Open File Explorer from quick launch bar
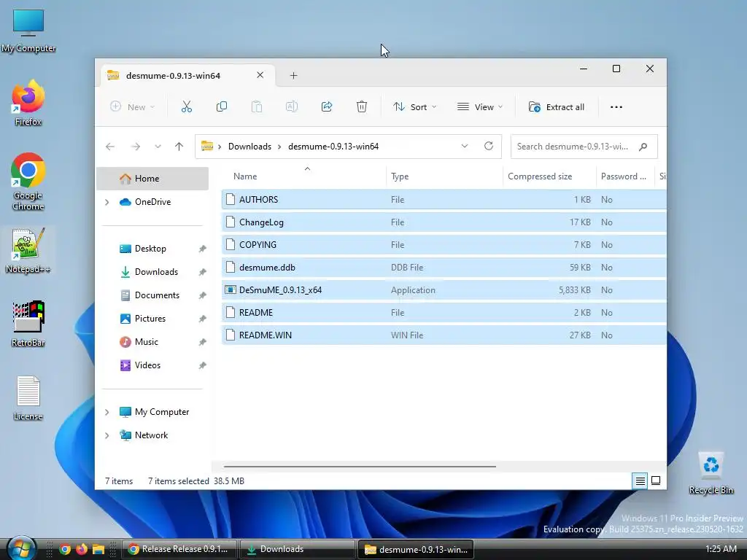 [98, 549]
